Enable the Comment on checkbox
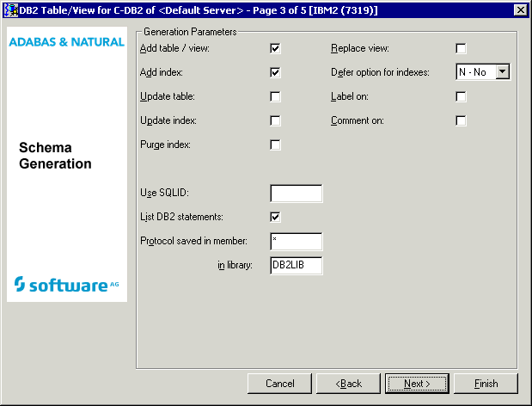The height and width of the screenshot is (406, 532). point(461,120)
